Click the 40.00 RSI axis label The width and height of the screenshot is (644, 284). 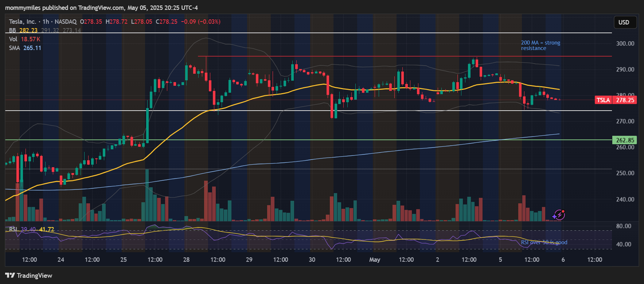(x=624, y=244)
